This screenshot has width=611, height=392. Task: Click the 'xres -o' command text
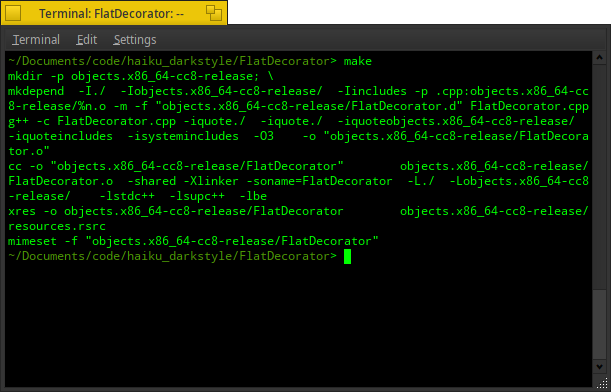click(x=32, y=211)
